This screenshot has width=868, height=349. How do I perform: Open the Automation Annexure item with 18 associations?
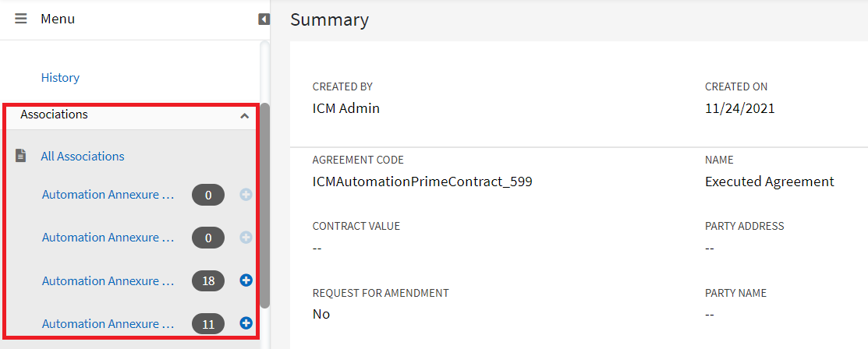108,280
